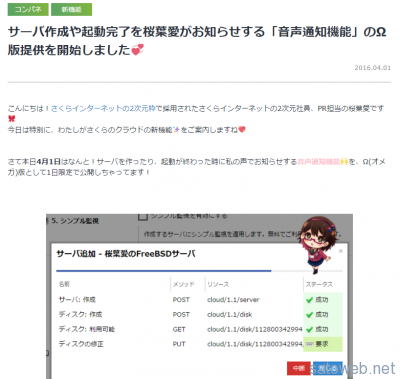400x379 pixels.
Task: Click the sparkles emoji after 新機能
Action: pyautogui.click(x=176, y=130)
